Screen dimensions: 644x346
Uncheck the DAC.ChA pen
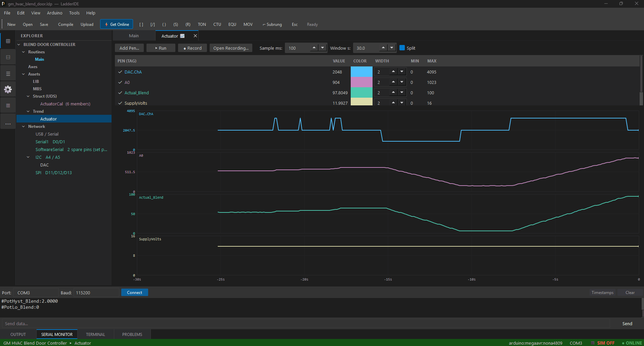pyautogui.click(x=120, y=72)
